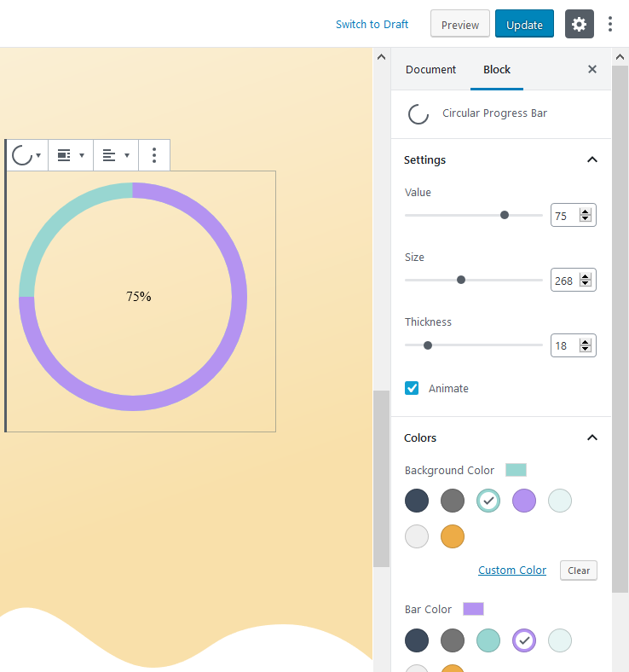Clear the background color

coord(579,571)
